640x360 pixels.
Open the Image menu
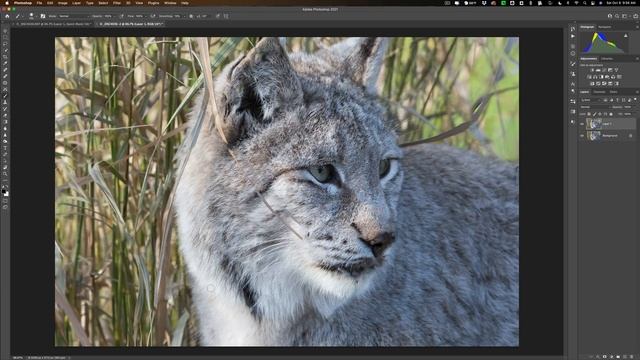(x=62, y=3)
